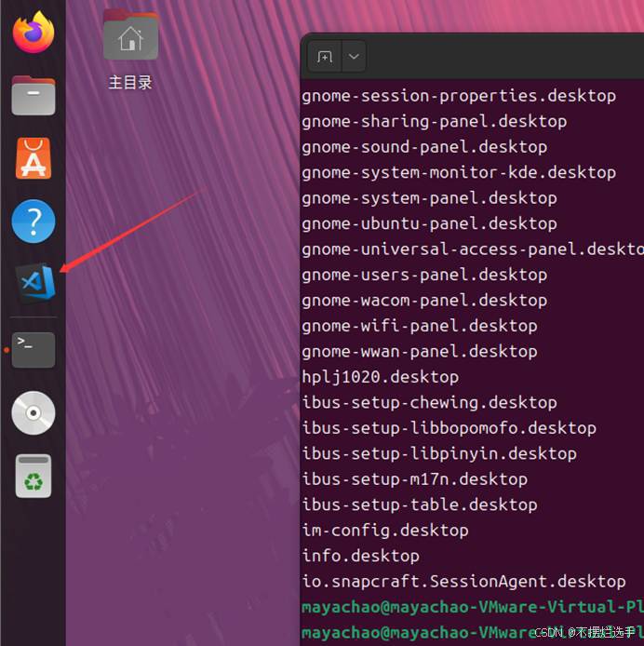The width and height of the screenshot is (644, 646).
Task: Click gnome-session-properties.desktop line
Action: (x=459, y=97)
